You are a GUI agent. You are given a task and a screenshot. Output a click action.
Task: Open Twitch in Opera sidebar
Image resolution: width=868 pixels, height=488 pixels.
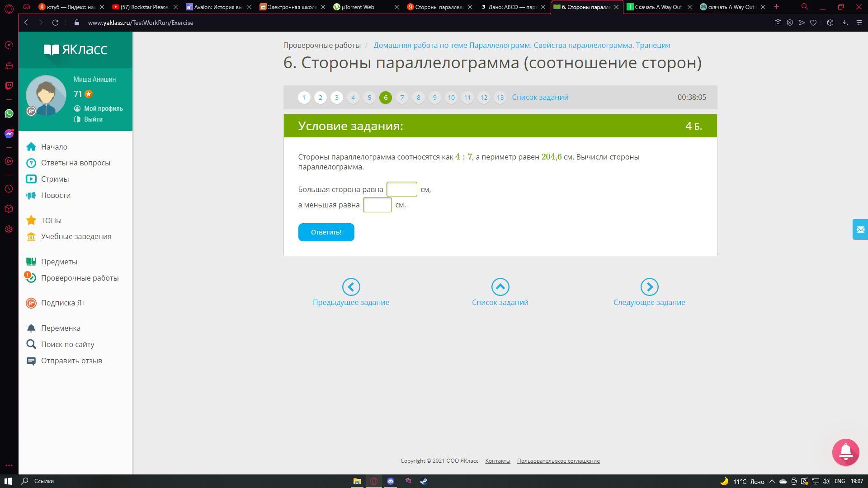[9, 86]
